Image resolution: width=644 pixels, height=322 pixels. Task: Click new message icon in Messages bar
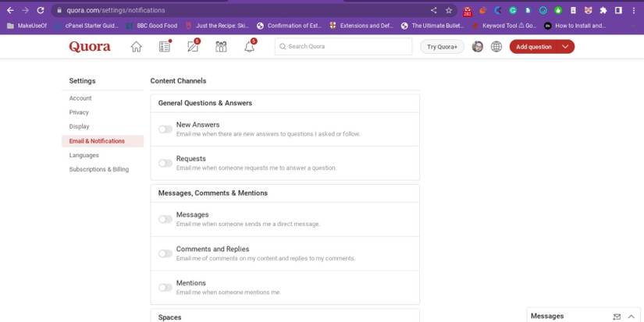coord(617,317)
